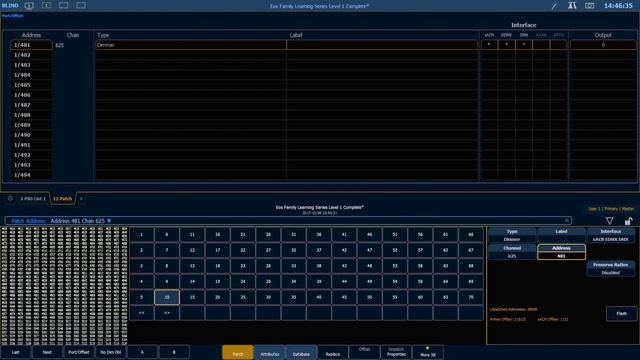This screenshot has width=640, height=360.
Task: Select address row 1/482 in patch table
Action: tap(31, 55)
